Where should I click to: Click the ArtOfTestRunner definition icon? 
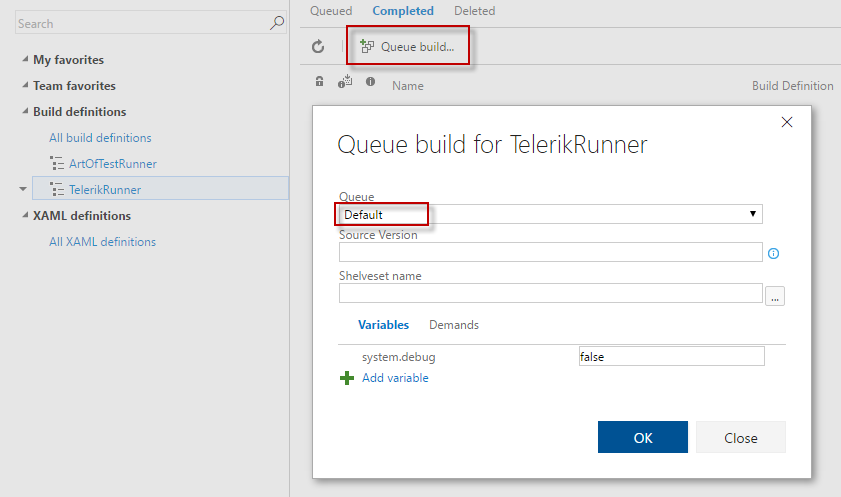[x=57, y=163]
